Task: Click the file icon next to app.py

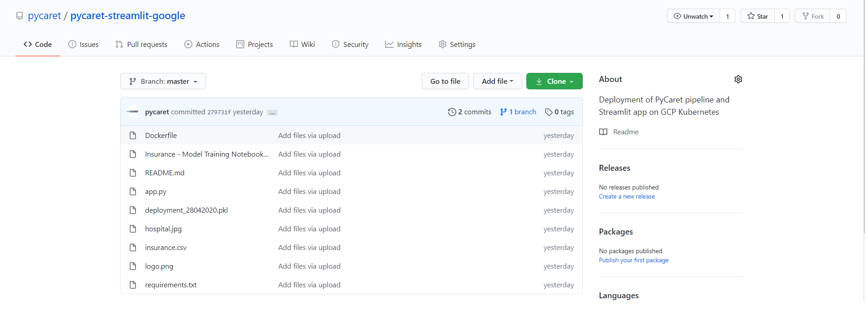Action: tap(133, 191)
